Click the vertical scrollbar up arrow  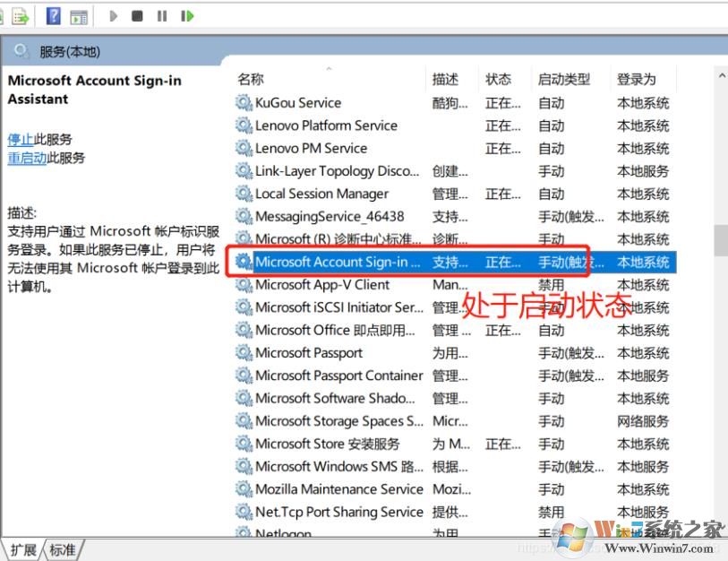tap(722, 76)
